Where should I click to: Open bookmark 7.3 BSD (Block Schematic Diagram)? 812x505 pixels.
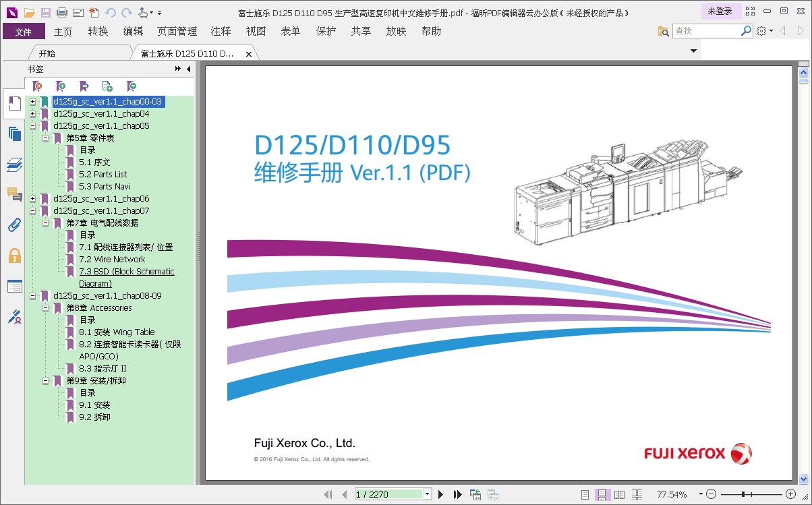click(x=126, y=278)
